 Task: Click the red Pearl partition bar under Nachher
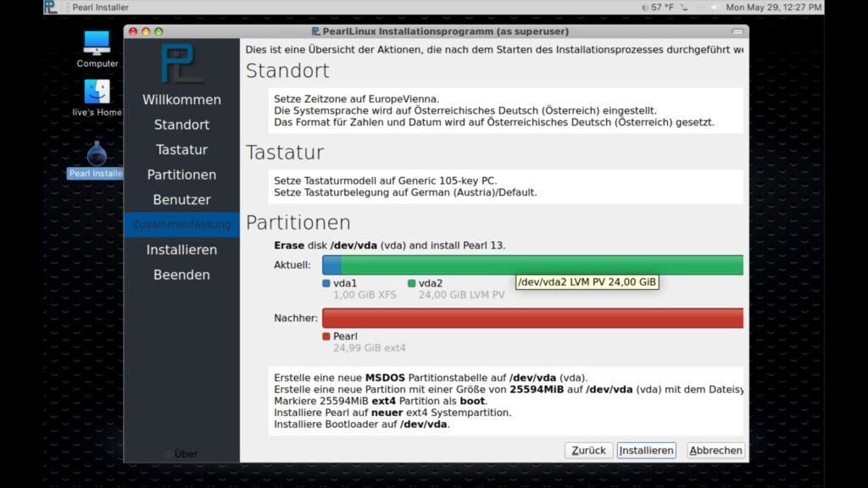click(532, 319)
